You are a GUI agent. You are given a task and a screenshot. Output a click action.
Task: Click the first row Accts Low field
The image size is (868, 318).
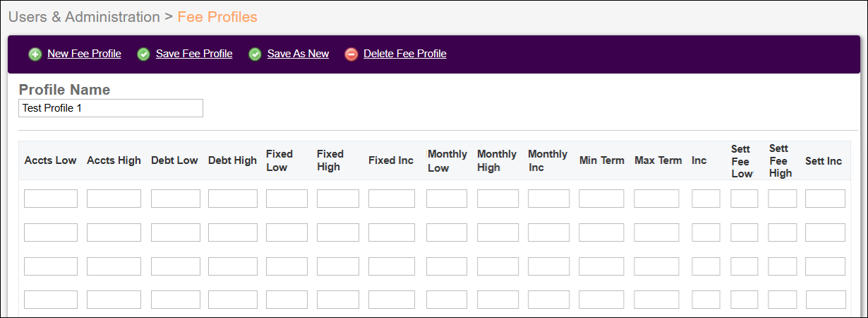point(51,199)
